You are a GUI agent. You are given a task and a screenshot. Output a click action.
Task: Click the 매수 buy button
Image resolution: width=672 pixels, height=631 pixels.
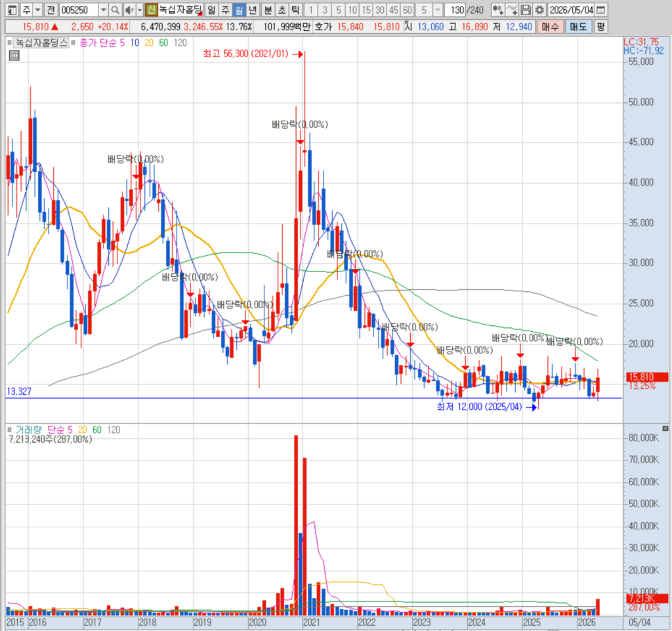550,27
